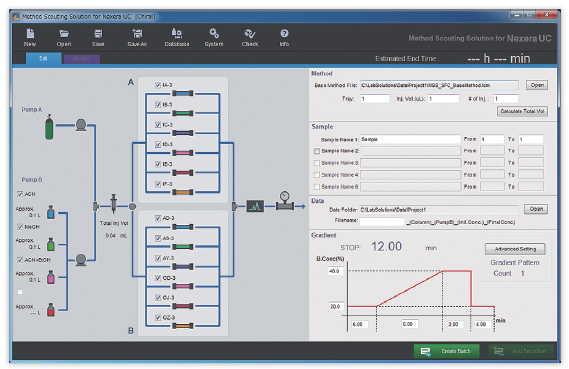Run the Check toolbar icon

pos(250,34)
